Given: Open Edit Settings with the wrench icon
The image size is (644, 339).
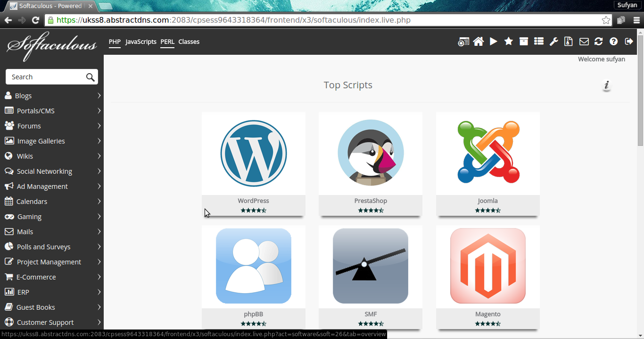Looking at the screenshot, I should click(553, 42).
